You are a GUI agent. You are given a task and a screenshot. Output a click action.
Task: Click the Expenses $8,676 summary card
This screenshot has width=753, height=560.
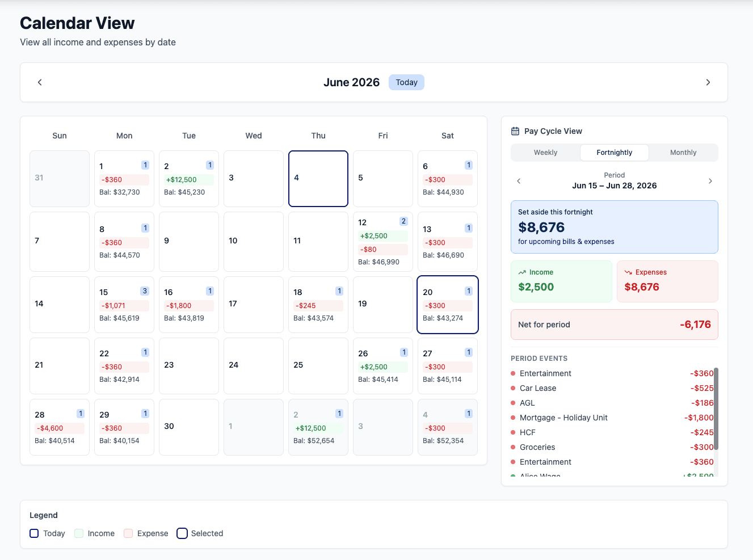[667, 281]
